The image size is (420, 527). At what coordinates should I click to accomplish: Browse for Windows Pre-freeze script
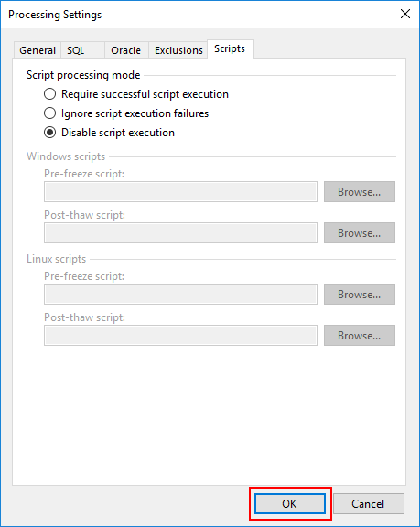360,192
